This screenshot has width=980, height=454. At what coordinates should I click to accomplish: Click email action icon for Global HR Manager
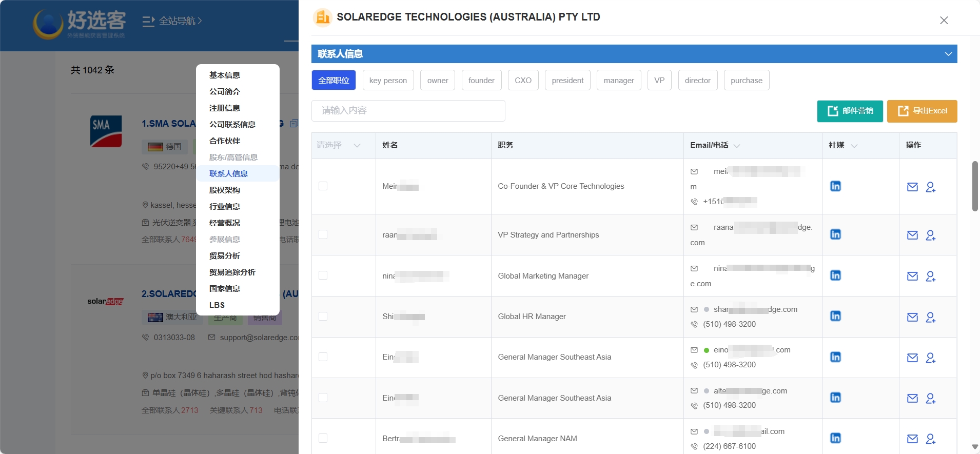[912, 318]
